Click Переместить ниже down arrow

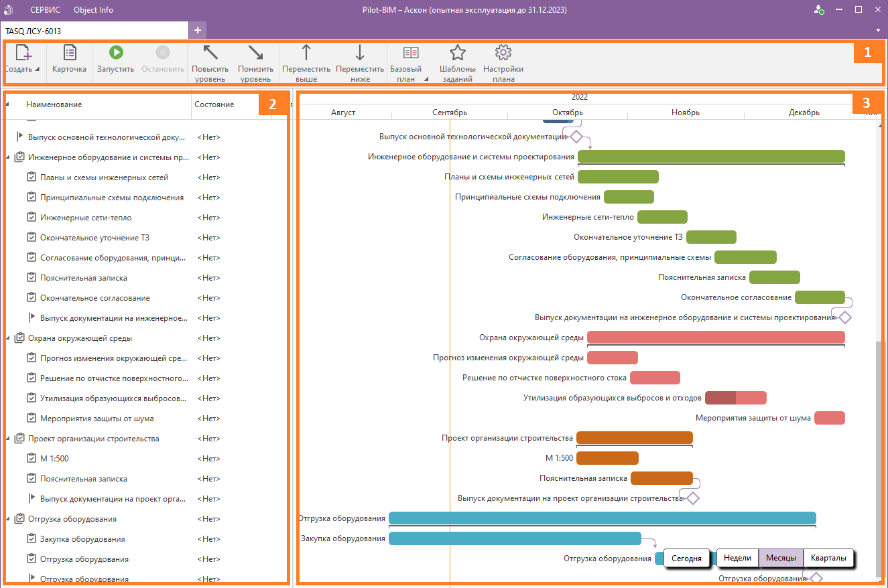click(x=360, y=54)
